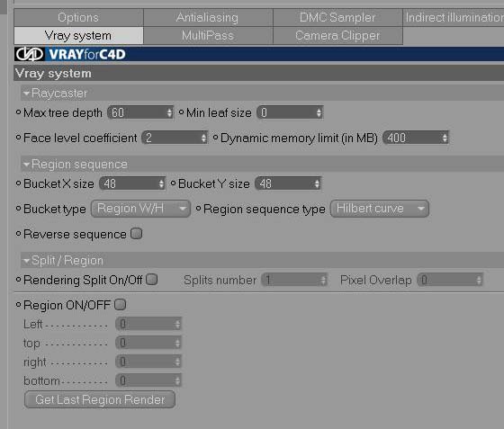Switch to Indirect illumination tab

click(454, 17)
